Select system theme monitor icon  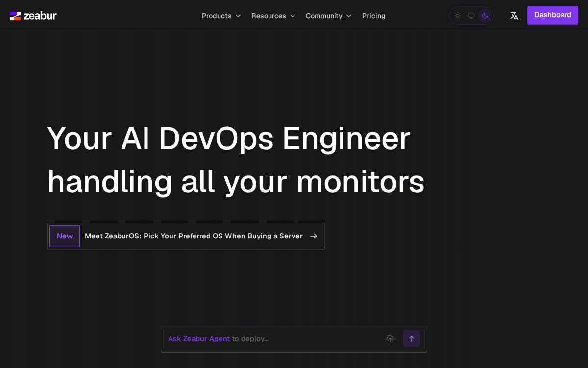tap(471, 16)
